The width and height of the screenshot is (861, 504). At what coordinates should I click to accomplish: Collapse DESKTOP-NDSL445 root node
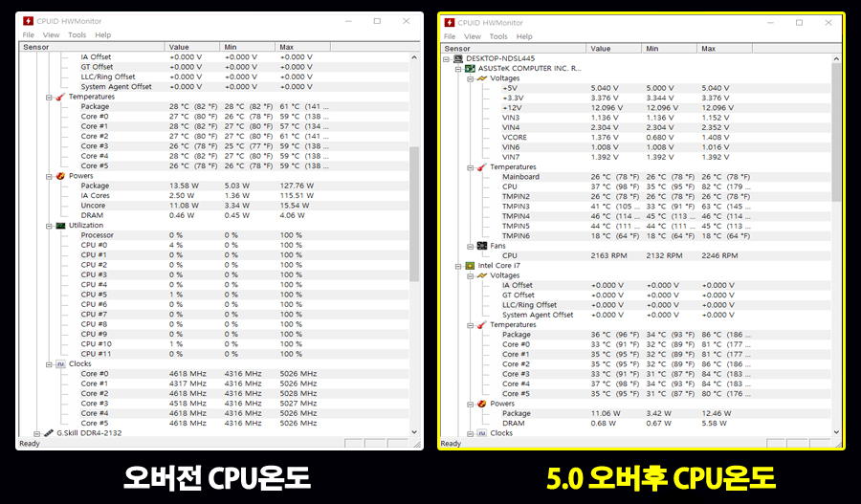click(447, 58)
